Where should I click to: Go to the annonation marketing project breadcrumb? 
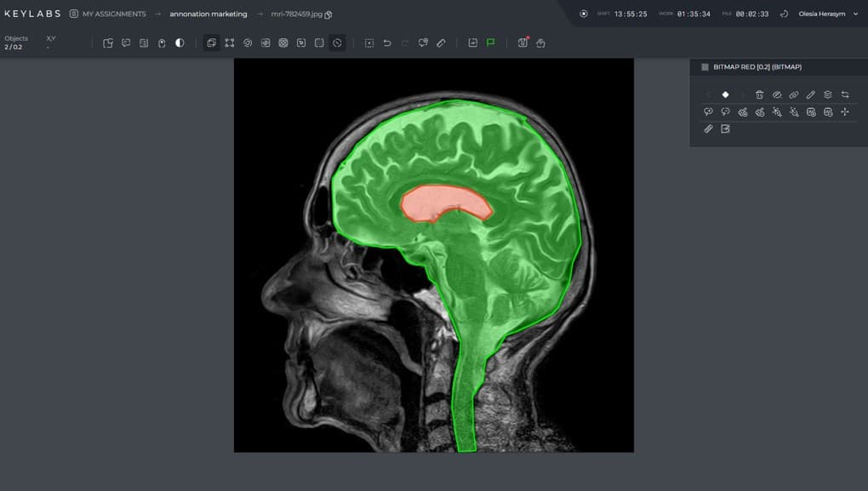(208, 14)
